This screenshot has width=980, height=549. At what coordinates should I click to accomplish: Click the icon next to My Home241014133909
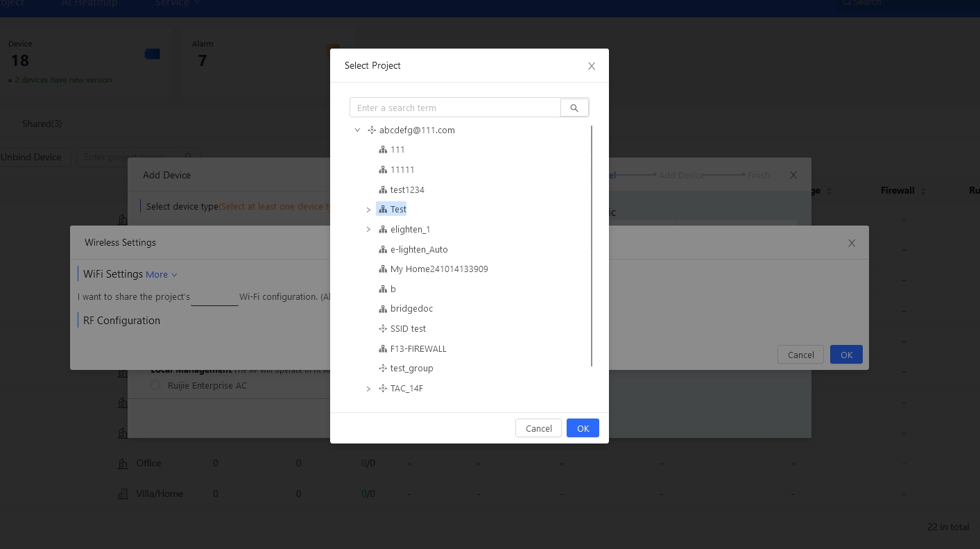point(383,269)
